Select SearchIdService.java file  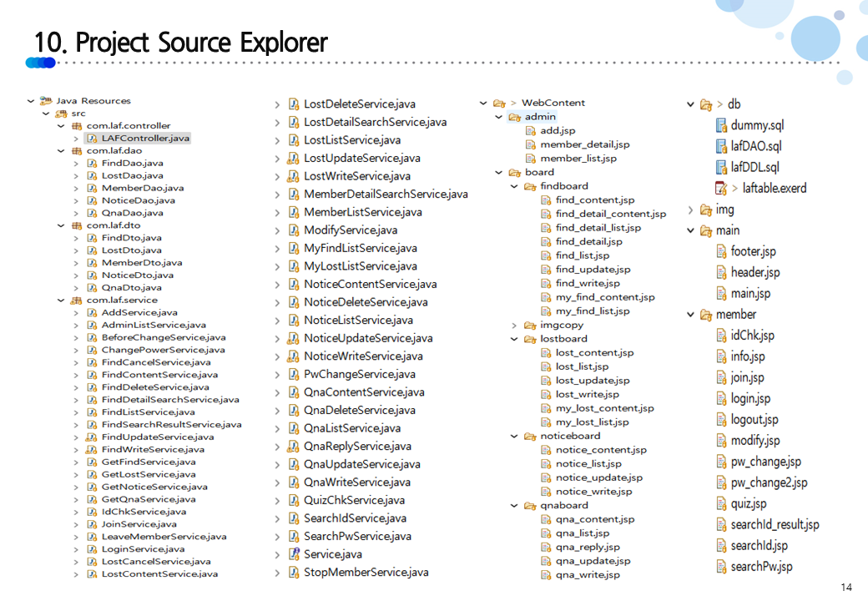355,518
